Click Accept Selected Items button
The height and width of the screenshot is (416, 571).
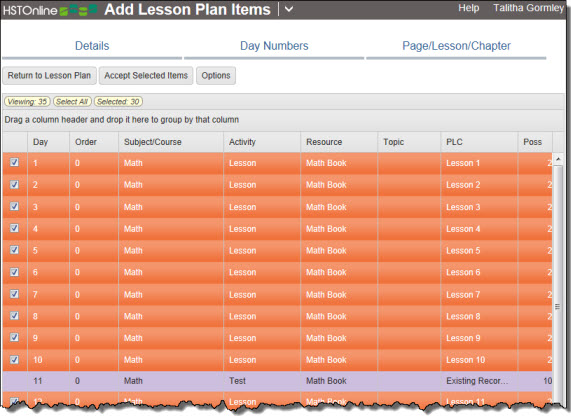[146, 75]
